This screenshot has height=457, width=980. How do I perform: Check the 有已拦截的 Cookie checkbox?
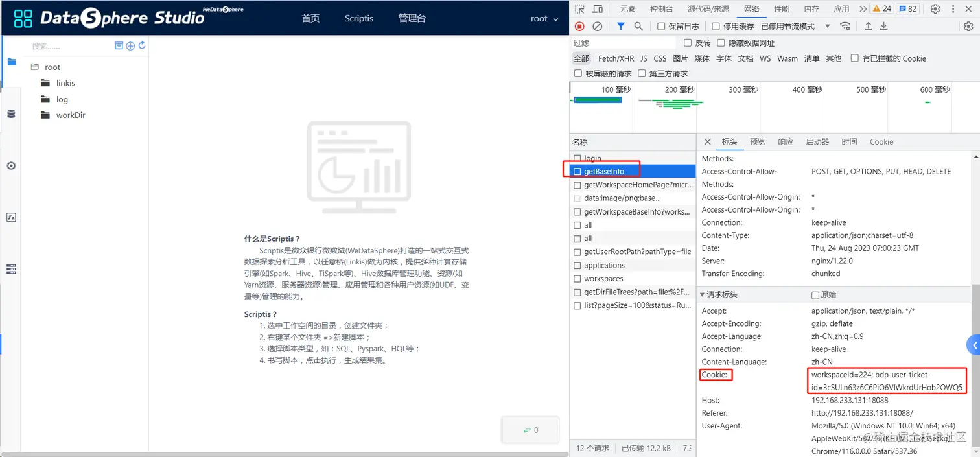855,58
